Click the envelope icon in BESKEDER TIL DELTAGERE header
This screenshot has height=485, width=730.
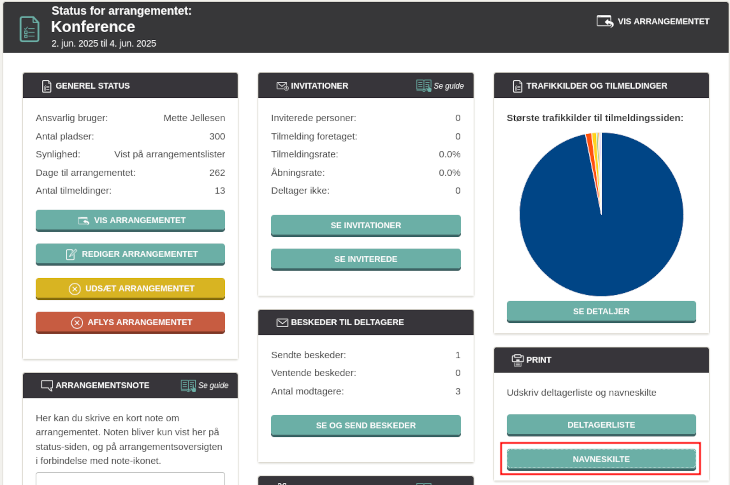tap(282, 323)
